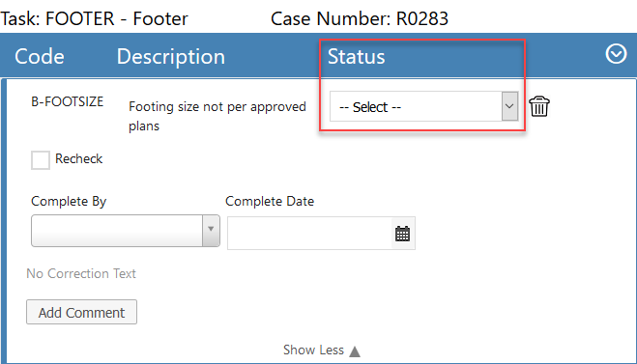The image size is (637, 364).
Task: Open the calendar picker for Complete Date
Action: tap(402, 234)
